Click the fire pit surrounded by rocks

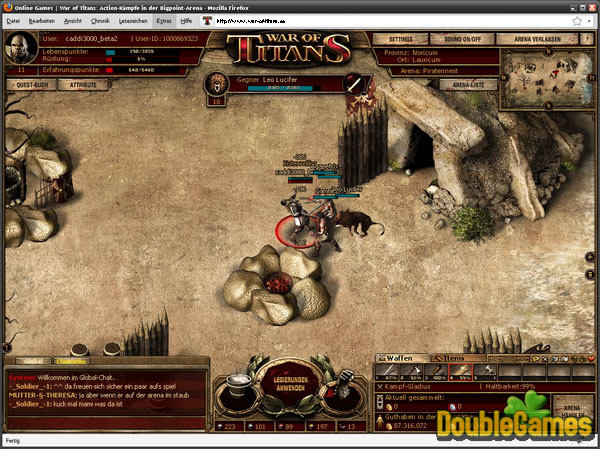(278, 284)
